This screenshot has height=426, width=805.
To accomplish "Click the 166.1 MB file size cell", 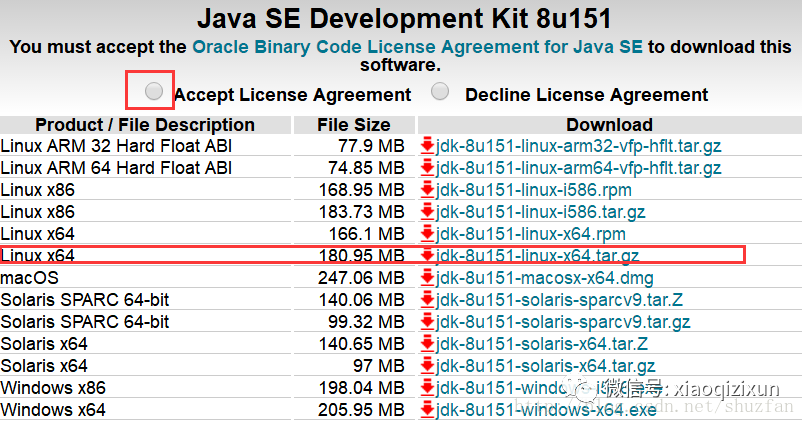I will click(367, 235).
